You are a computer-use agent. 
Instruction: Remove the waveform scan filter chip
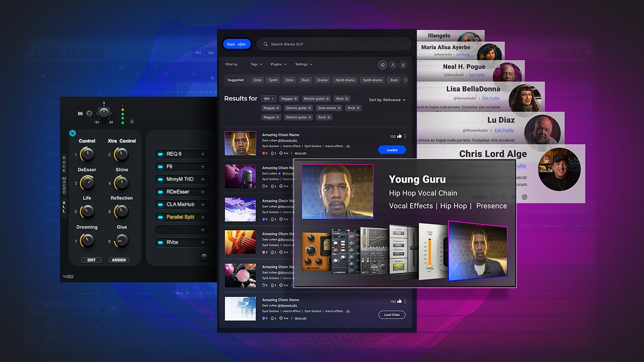click(x=273, y=99)
